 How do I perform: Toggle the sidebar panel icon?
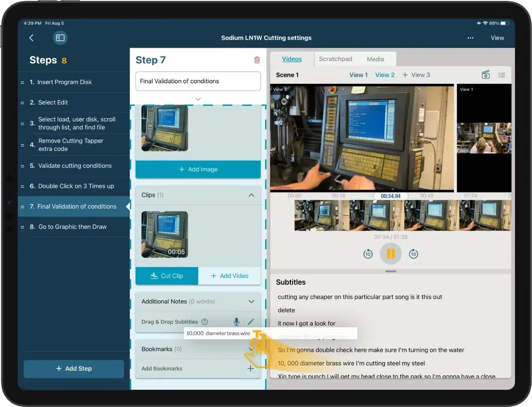(60, 38)
